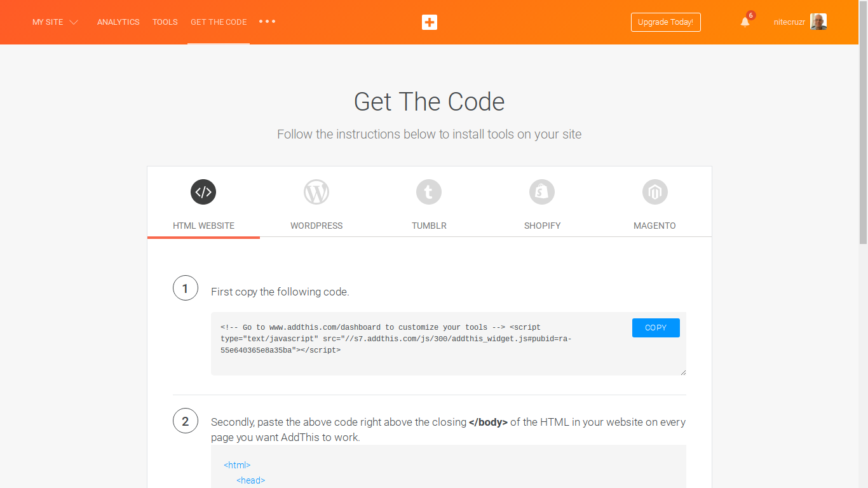This screenshot has width=868, height=488.
Task: Select the WordPress logo icon
Action: click(316, 192)
